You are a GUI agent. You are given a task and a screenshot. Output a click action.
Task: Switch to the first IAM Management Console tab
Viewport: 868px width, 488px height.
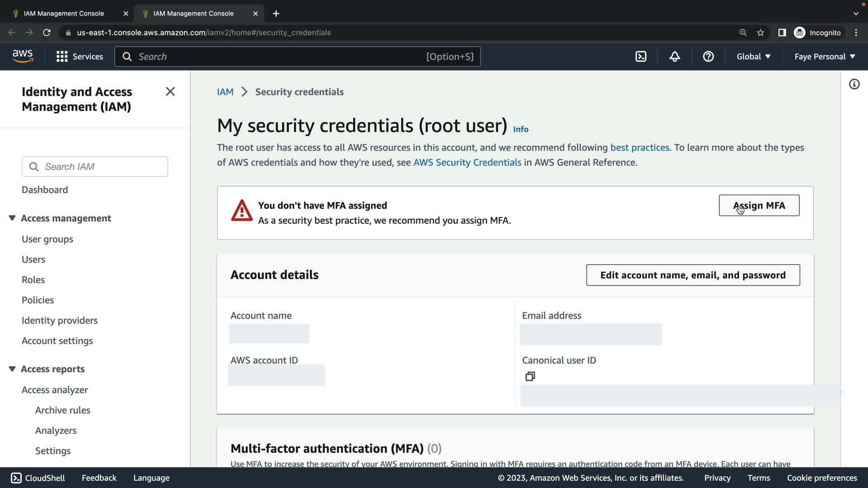pos(64,14)
